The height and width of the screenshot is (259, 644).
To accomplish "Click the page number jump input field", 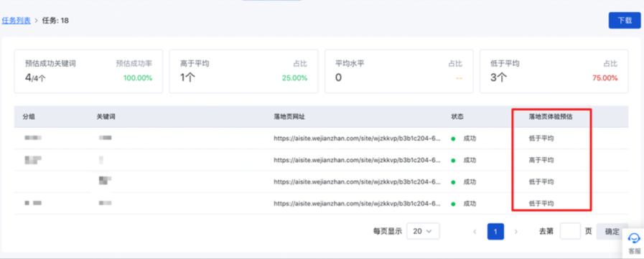I will tap(570, 231).
